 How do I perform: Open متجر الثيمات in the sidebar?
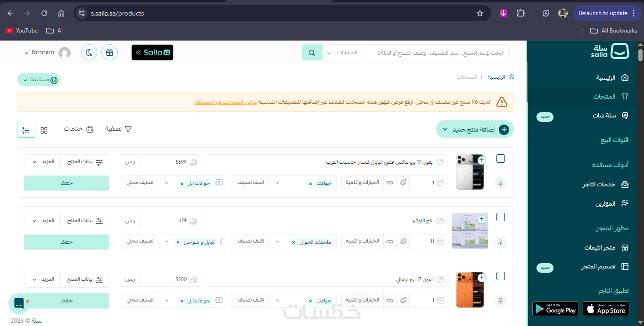[x=606, y=247]
